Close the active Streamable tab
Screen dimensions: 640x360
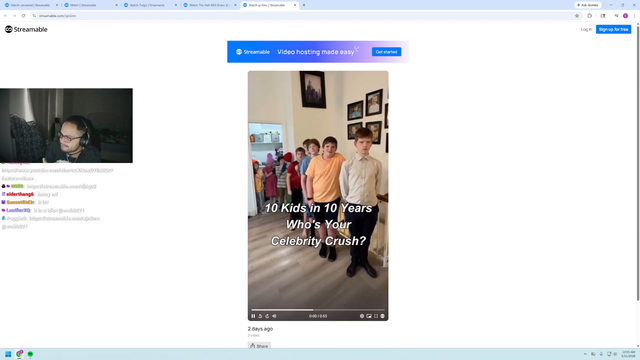click(295, 5)
